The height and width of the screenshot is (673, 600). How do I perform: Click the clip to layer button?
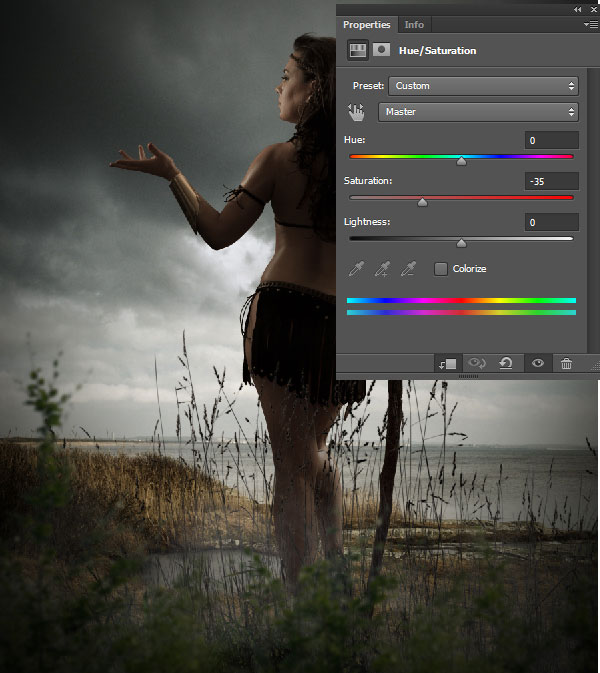click(448, 364)
